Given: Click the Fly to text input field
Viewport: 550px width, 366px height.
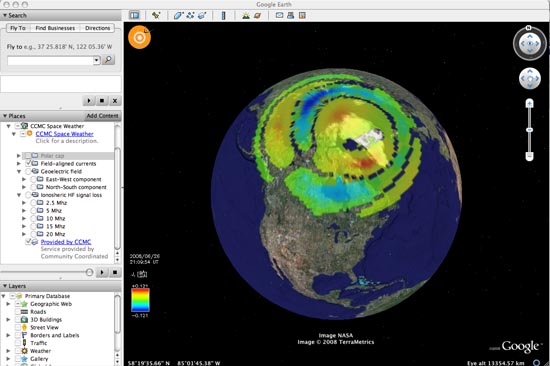Looking at the screenshot, I should coord(51,60).
